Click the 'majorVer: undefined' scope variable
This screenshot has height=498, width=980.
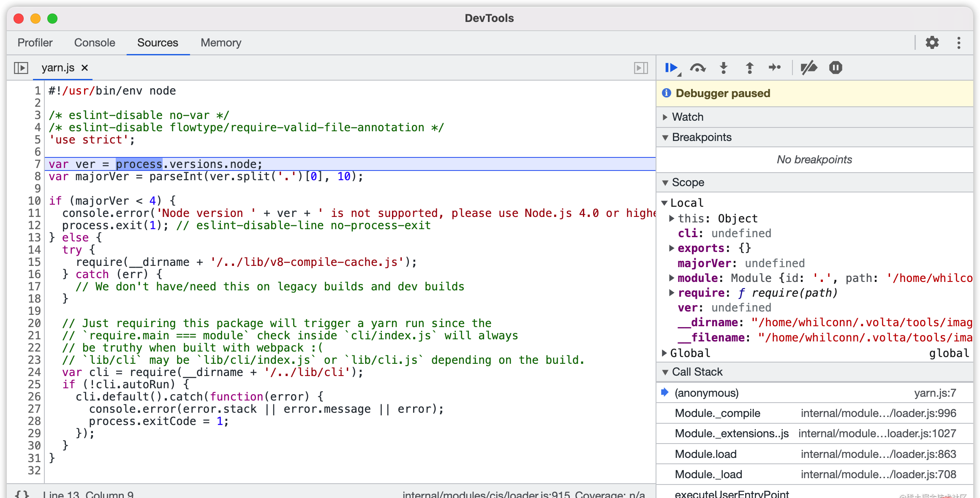pos(741,263)
